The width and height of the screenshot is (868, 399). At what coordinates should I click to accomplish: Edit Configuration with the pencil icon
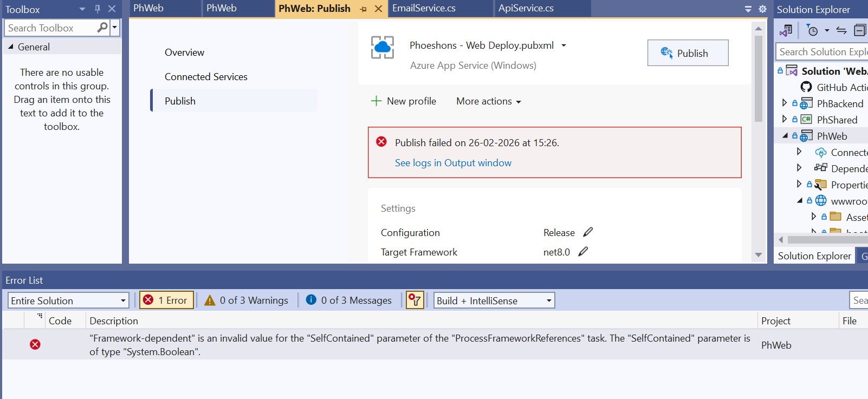588,232
